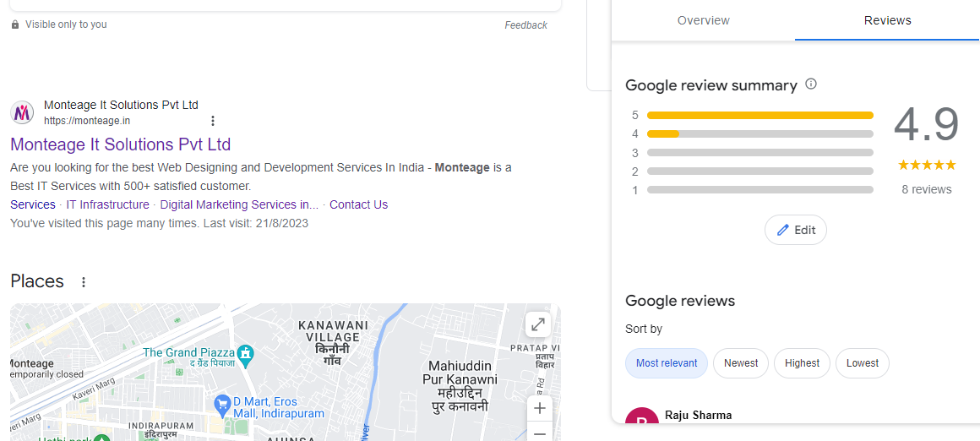Open the Services sitelink
The height and width of the screenshot is (441, 980).
[x=32, y=204]
